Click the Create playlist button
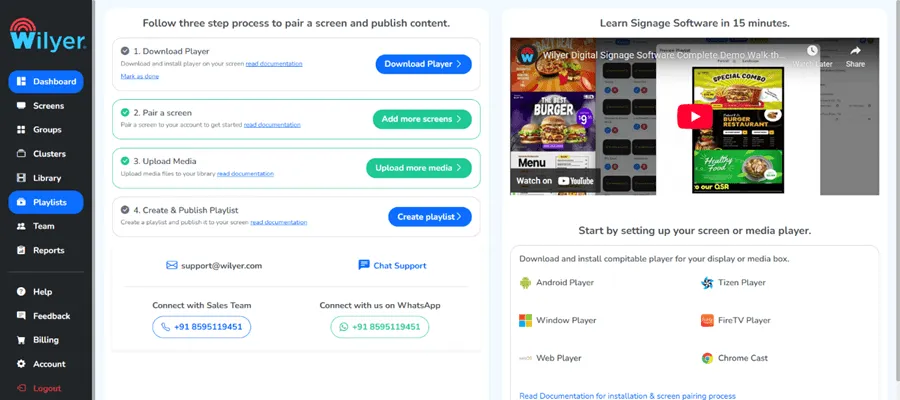Viewport: 900px width, 400px height. (430, 217)
